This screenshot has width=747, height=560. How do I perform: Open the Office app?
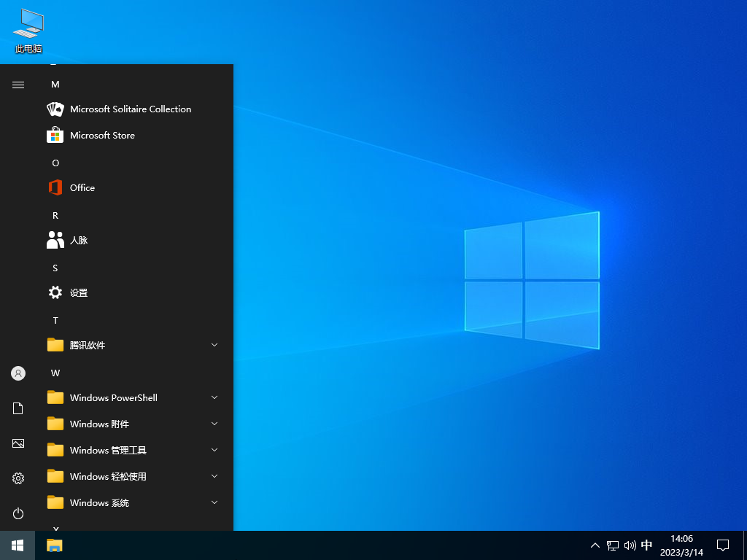click(x=82, y=188)
